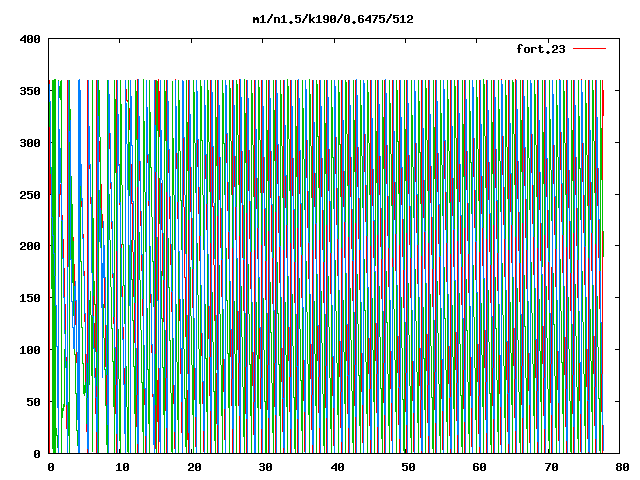Click y-axis label 150

click(x=30, y=298)
